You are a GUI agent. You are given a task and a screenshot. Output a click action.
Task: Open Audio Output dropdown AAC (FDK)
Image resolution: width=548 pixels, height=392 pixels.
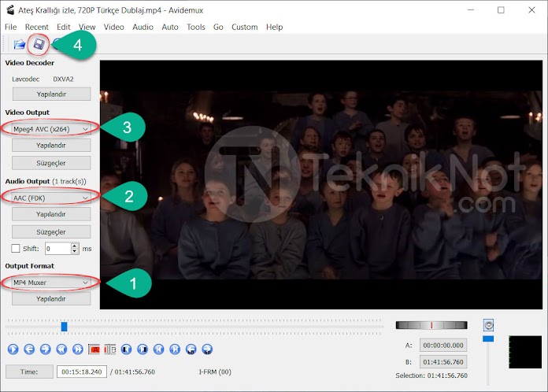[51, 198]
